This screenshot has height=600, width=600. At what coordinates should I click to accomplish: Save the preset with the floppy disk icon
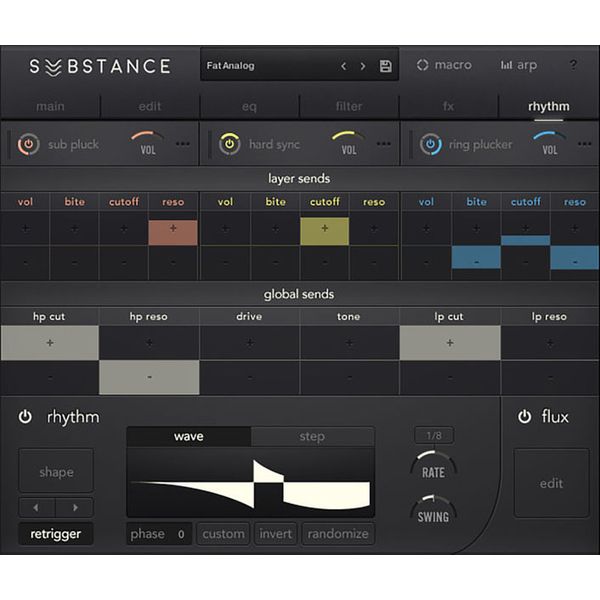click(x=385, y=66)
